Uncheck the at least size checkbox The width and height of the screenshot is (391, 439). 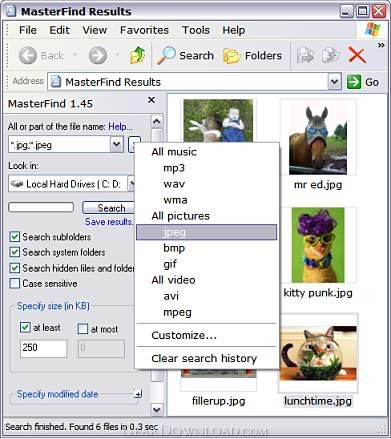click(25, 328)
